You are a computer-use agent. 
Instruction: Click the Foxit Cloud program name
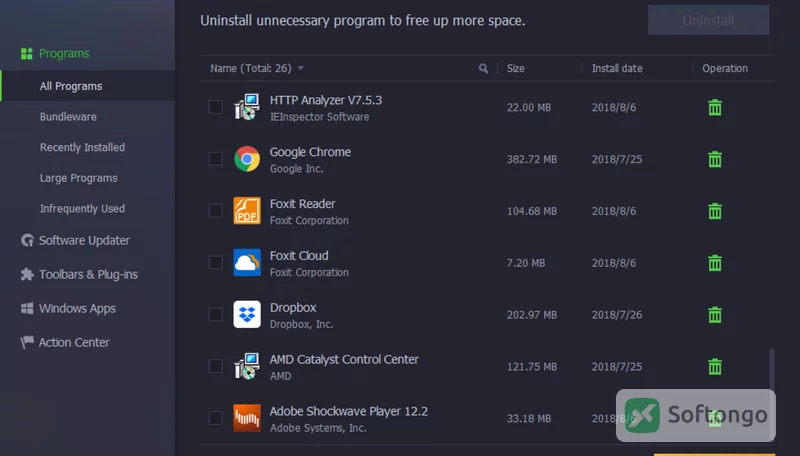[x=299, y=256]
